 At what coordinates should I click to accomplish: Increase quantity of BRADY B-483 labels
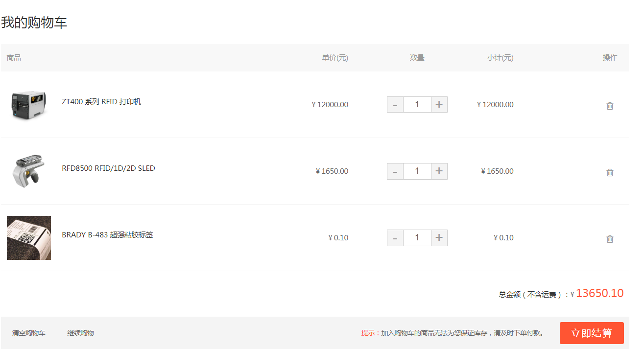tap(439, 238)
